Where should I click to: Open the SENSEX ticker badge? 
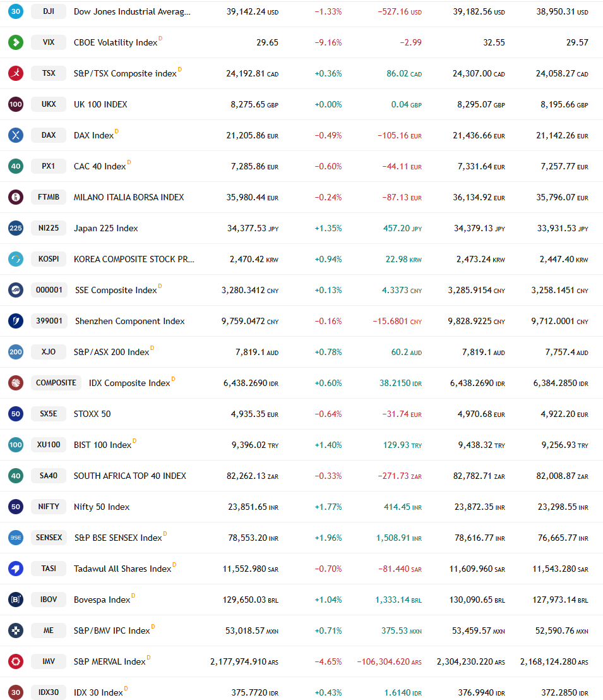[49, 538]
